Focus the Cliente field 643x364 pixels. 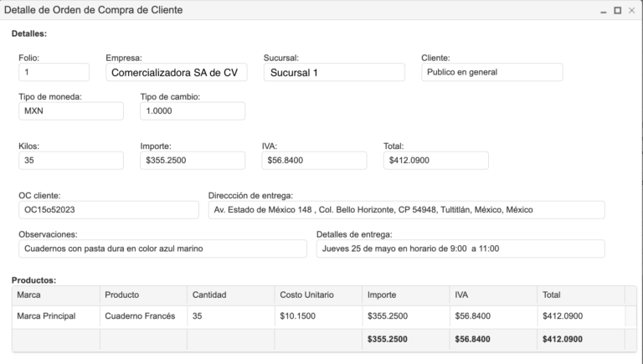tap(491, 72)
